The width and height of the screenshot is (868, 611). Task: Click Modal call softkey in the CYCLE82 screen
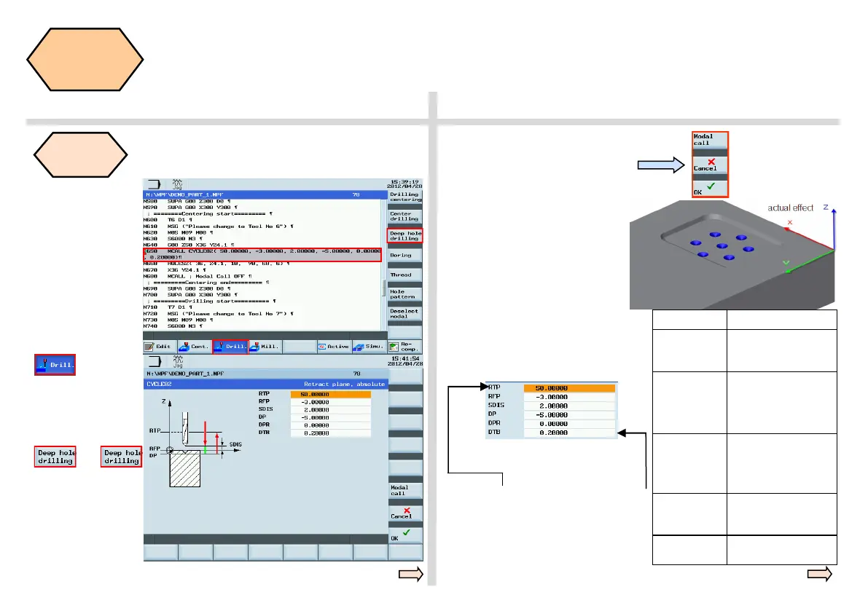pyautogui.click(x=406, y=490)
